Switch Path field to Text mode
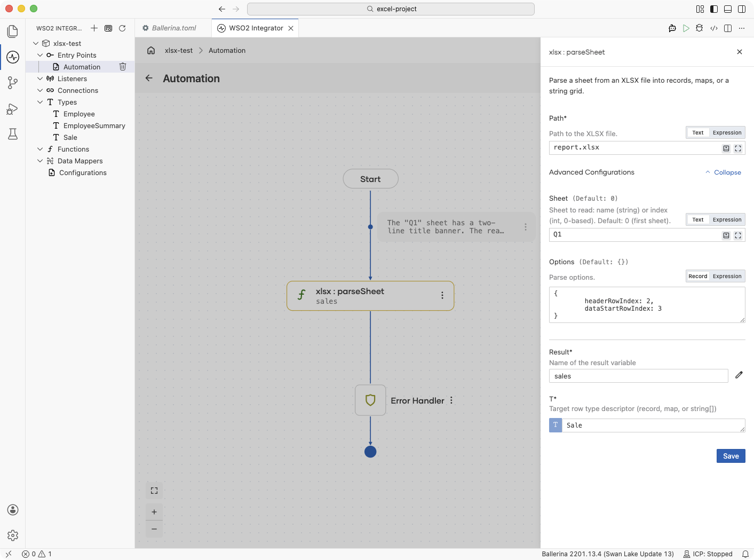The image size is (754, 560). point(698,132)
